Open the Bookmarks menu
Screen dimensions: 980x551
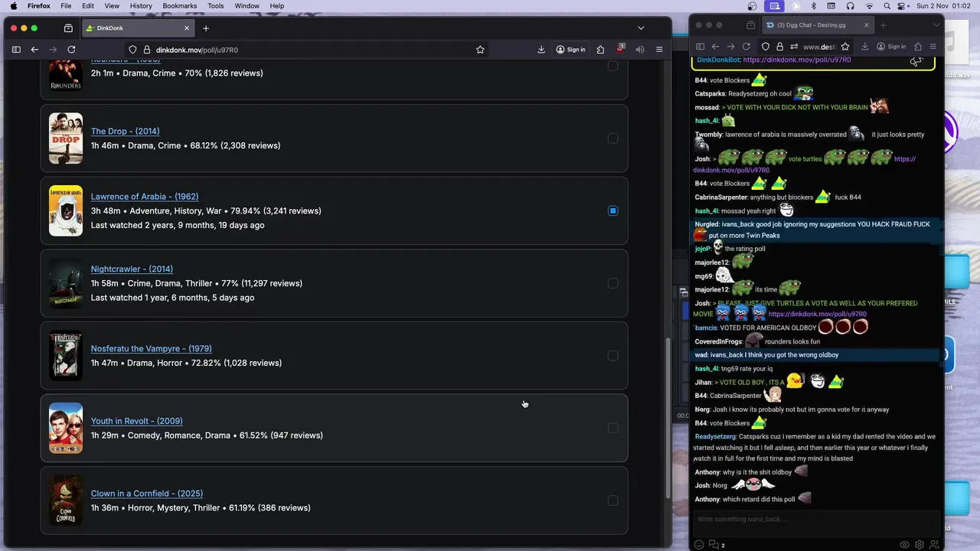tap(180, 6)
